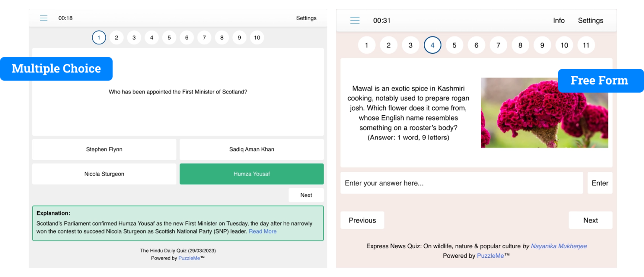Select the answer Stephen Flynn
This screenshot has width=644, height=277.
(x=104, y=149)
